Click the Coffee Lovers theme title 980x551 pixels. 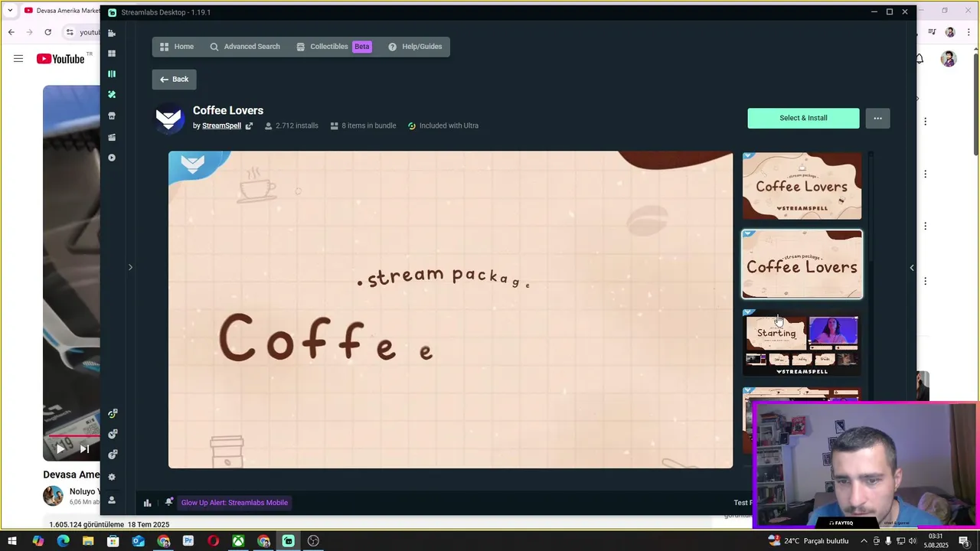click(228, 110)
